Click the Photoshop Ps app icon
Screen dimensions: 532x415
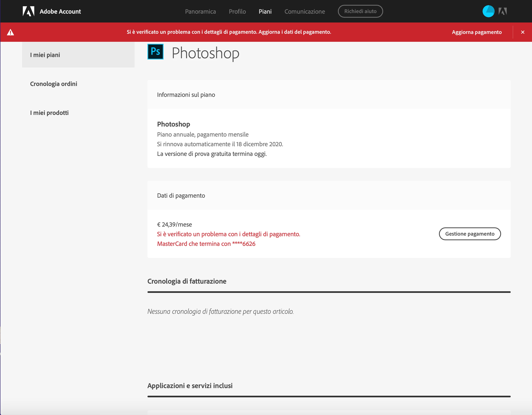pos(156,52)
